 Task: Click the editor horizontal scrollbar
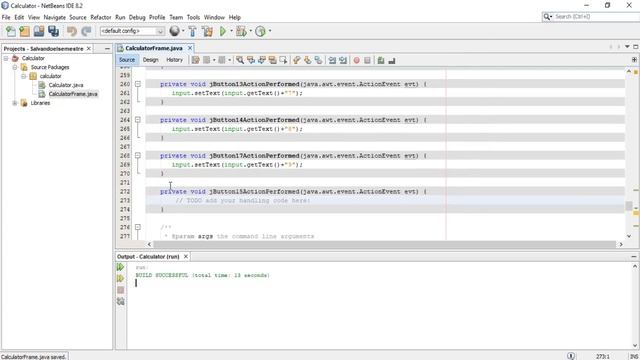(385, 244)
